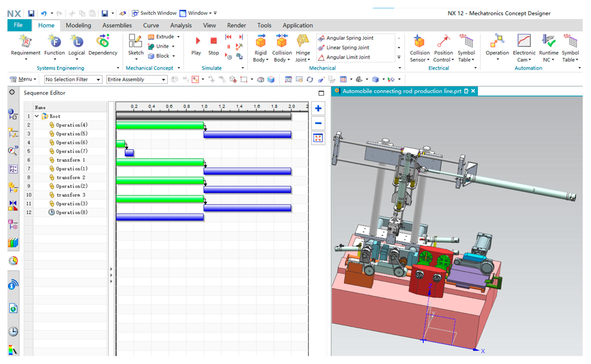
Task: Click the Switch Window button
Action: [154, 13]
